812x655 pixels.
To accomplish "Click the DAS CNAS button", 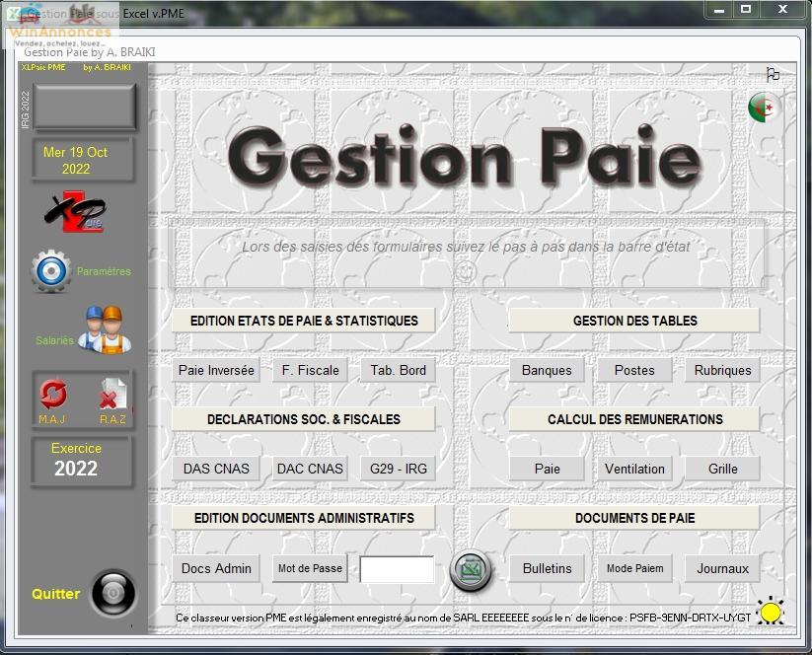I will 216,469.
